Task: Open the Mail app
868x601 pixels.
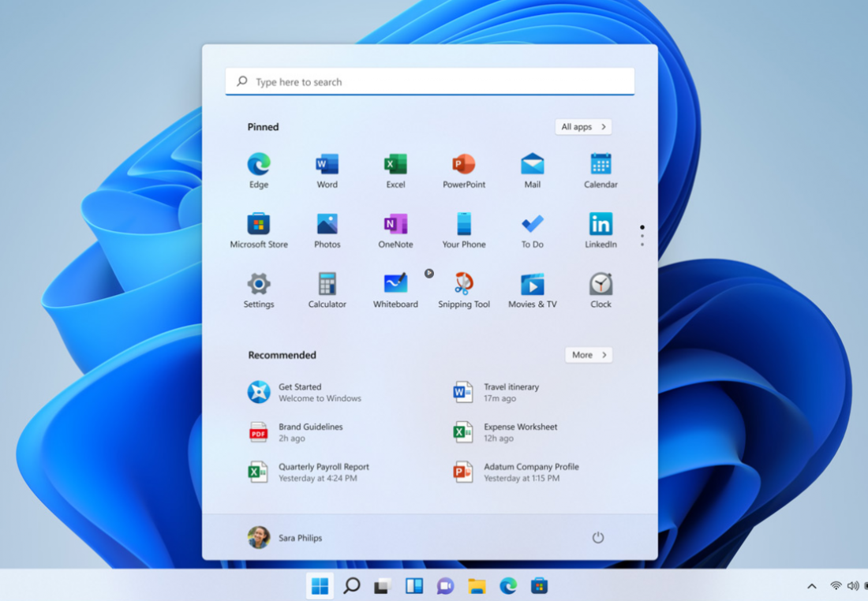Action: pos(533,170)
